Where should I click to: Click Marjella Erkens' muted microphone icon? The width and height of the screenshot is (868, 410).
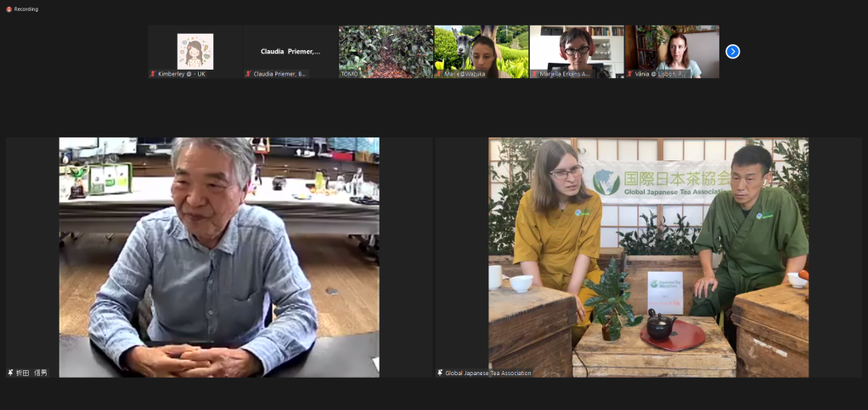[534, 74]
